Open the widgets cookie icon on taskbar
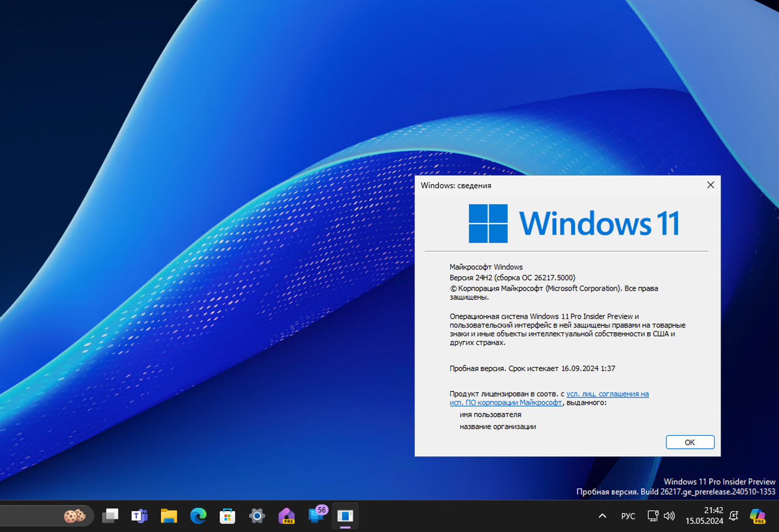This screenshot has height=532, width=779. [74, 515]
